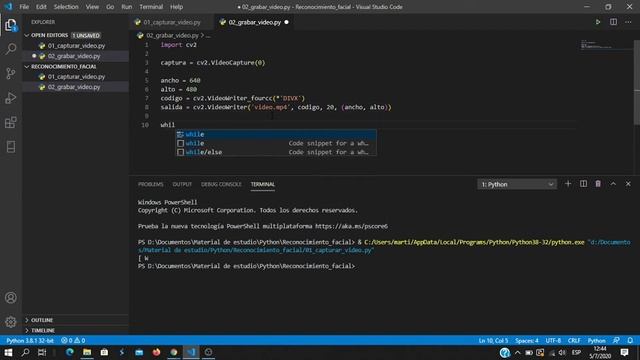The image size is (640, 360).
Task: Create a new terminal with plus icon
Action: [x=568, y=184]
